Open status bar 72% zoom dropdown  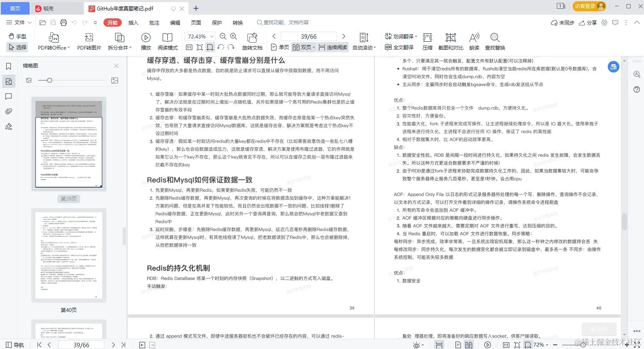click(547, 345)
